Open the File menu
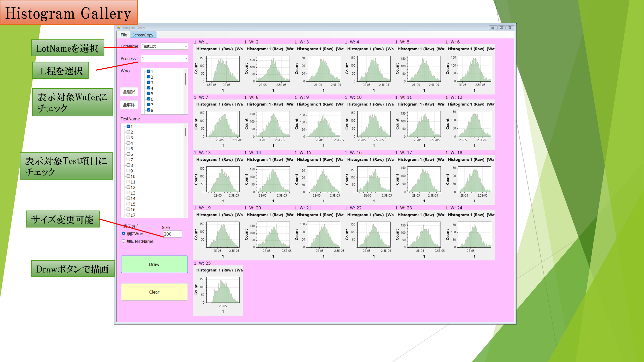Screen dimensions: 644x362 point(124,35)
